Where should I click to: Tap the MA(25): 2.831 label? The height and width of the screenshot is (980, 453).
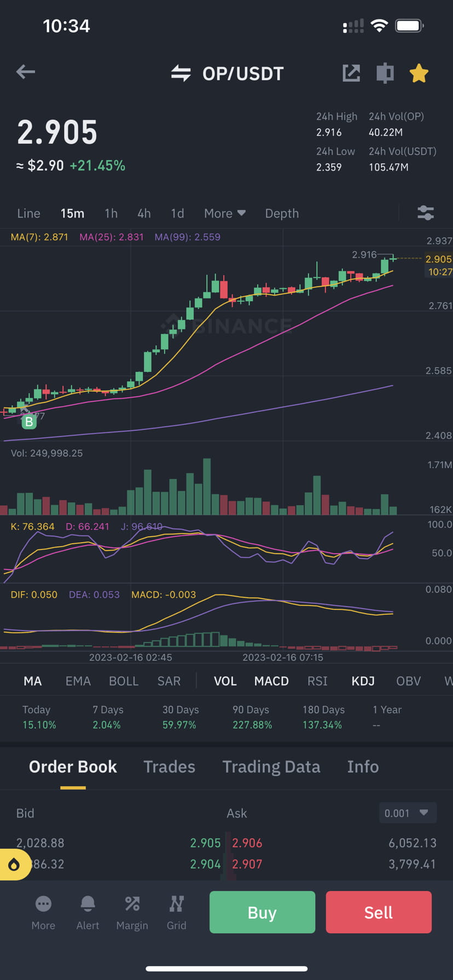coord(112,237)
